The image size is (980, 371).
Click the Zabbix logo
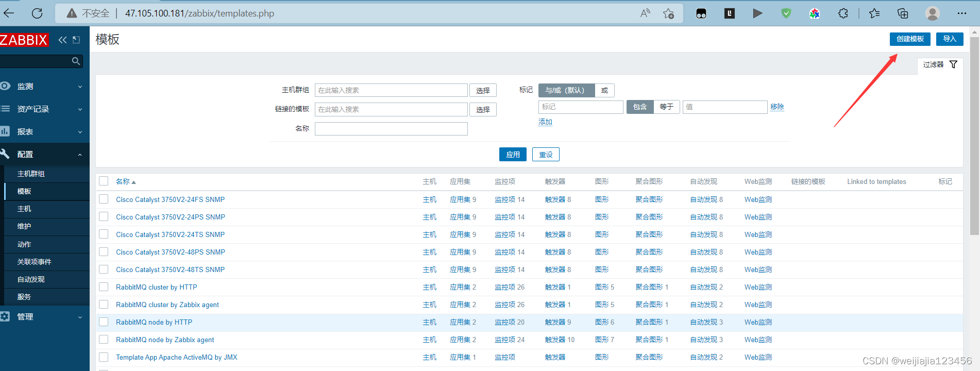tap(24, 40)
